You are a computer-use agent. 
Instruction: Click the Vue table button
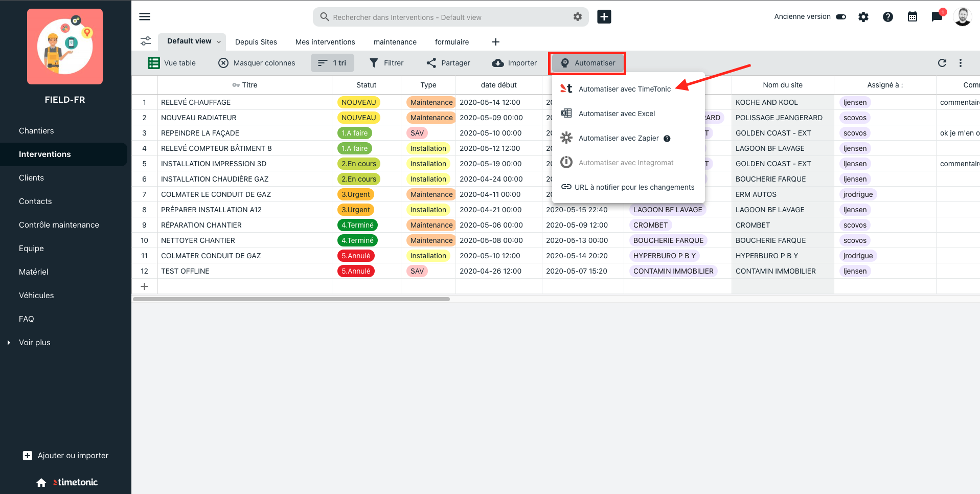(x=172, y=63)
